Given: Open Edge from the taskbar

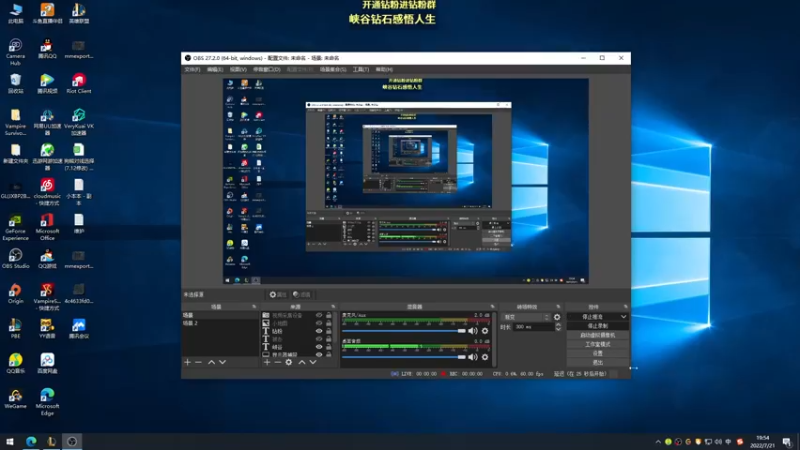Looking at the screenshot, I should pos(31,441).
